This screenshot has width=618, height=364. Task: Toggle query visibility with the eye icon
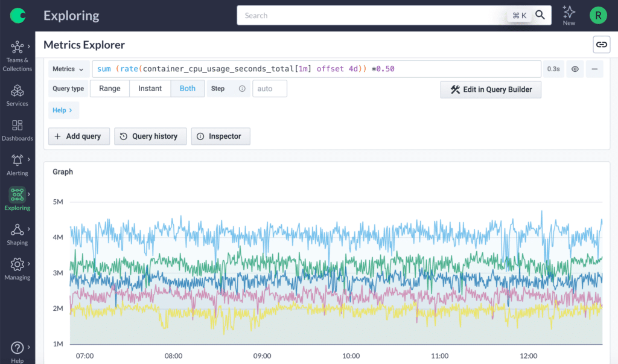[575, 69]
